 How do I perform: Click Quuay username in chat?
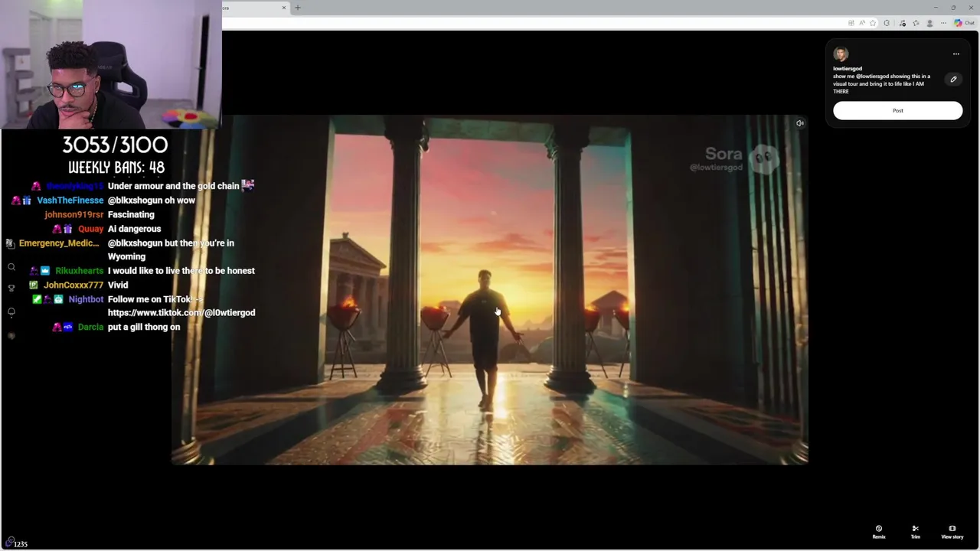(x=90, y=229)
